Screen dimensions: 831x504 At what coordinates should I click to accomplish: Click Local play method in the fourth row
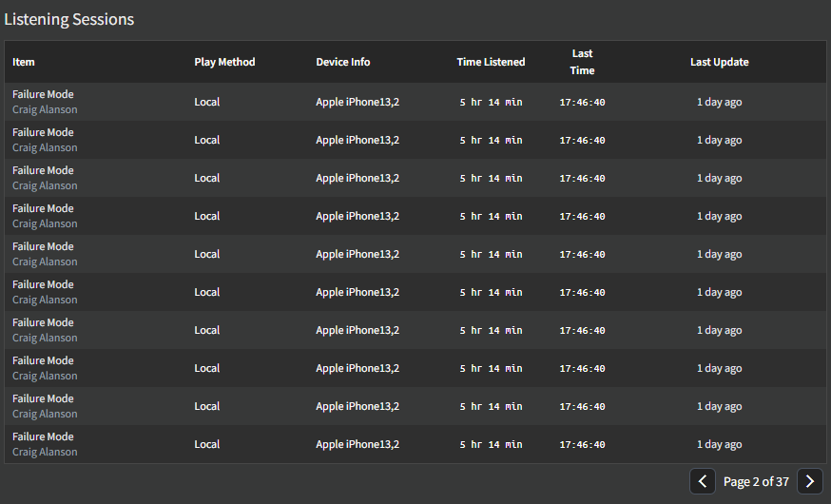pos(206,216)
